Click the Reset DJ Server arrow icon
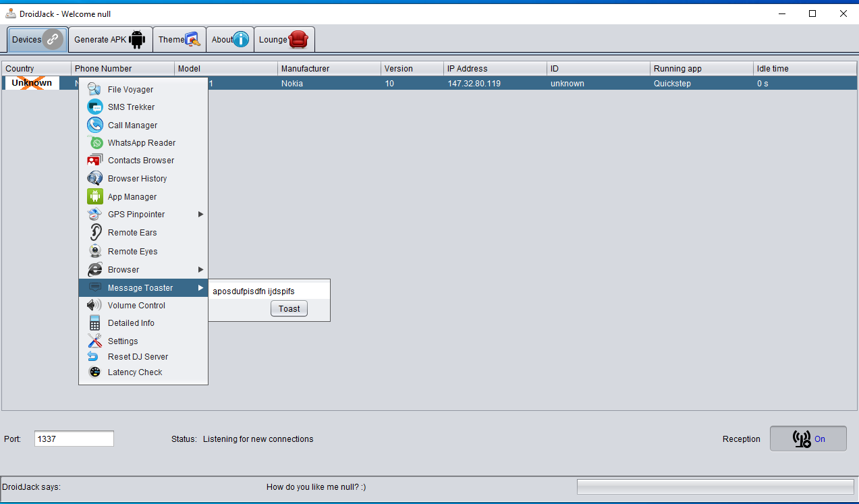 coord(94,356)
